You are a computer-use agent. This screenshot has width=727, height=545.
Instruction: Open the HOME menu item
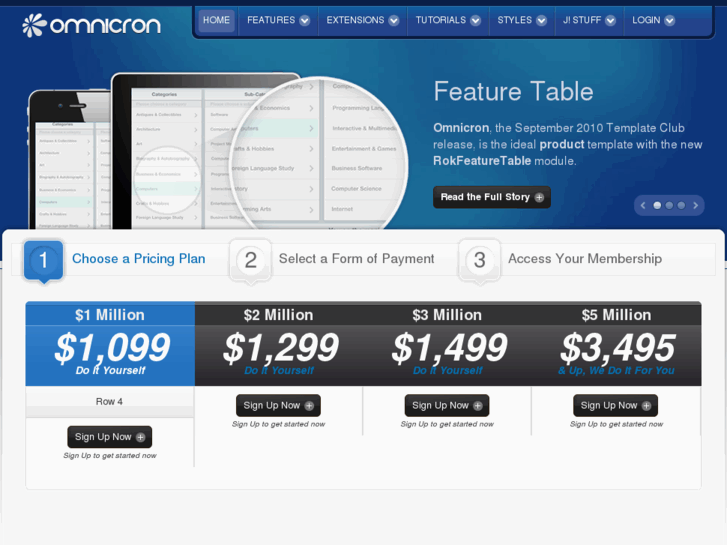click(x=216, y=20)
